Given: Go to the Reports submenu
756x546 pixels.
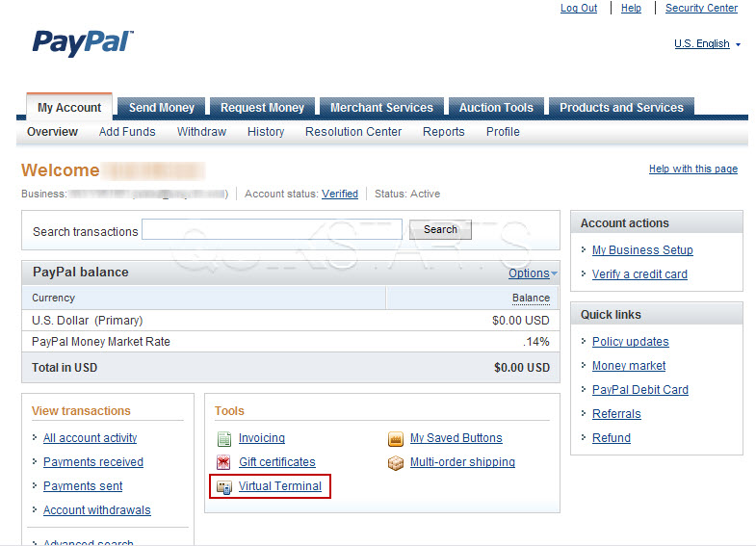Looking at the screenshot, I should click(444, 132).
